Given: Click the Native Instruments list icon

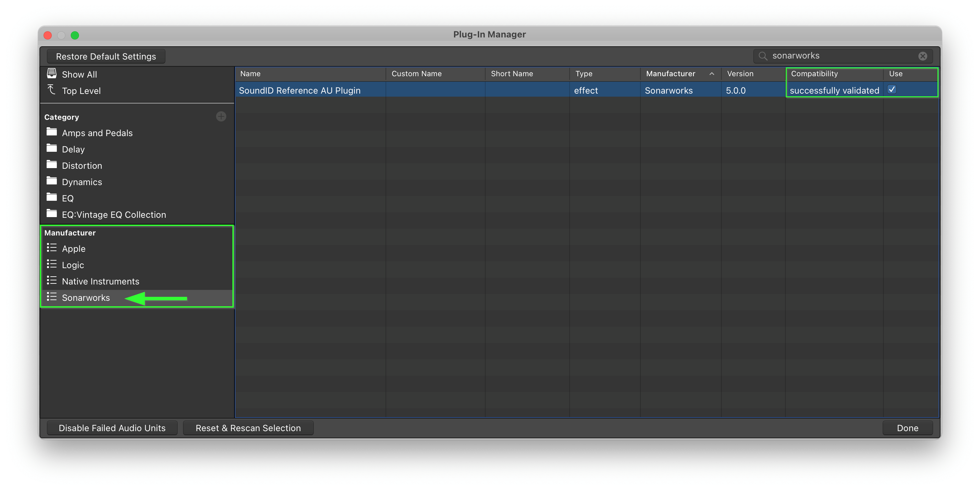Looking at the screenshot, I should coord(52,281).
